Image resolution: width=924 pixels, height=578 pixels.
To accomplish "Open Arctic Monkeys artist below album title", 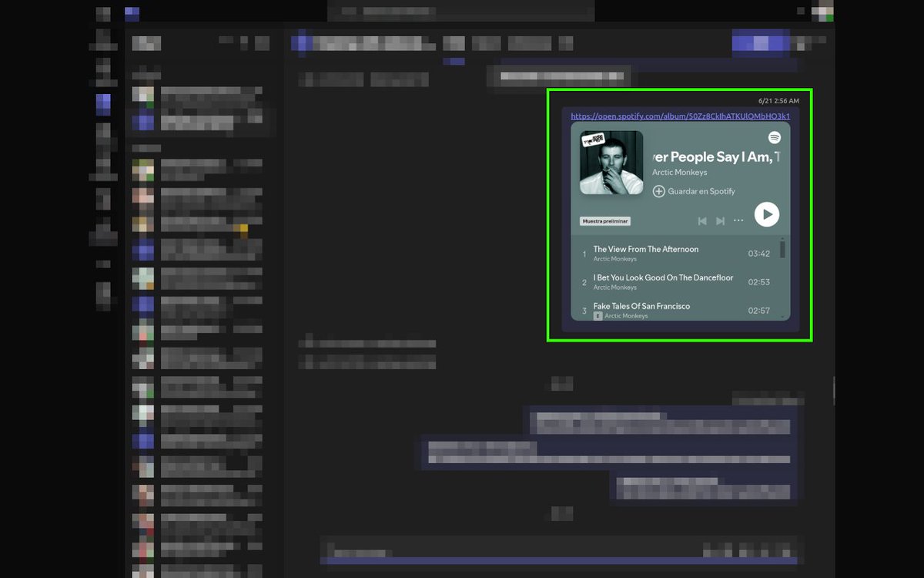I will point(679,173).
